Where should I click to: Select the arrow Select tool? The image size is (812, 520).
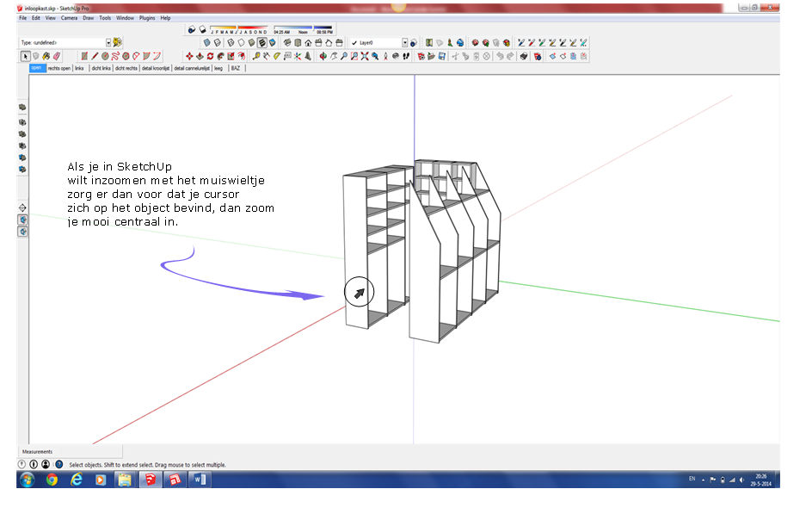(x=26, y=56)
